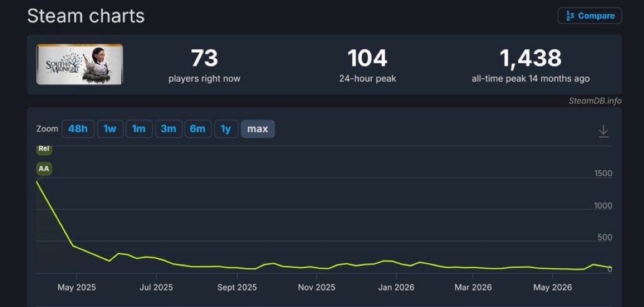The width and height of the screenshot is (644, 307).
Task: Click the 'Steam charts' heading
Action: [x=86, y=16]
